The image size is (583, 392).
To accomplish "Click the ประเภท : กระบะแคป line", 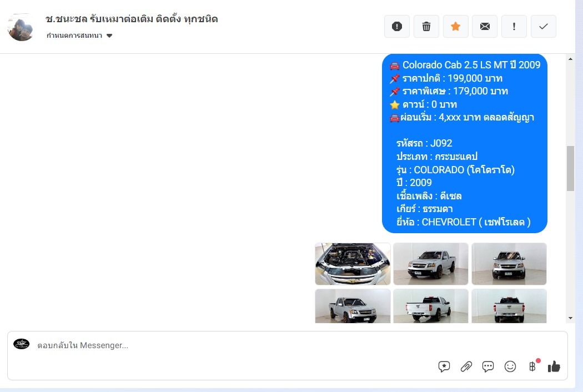I will 437,157.
